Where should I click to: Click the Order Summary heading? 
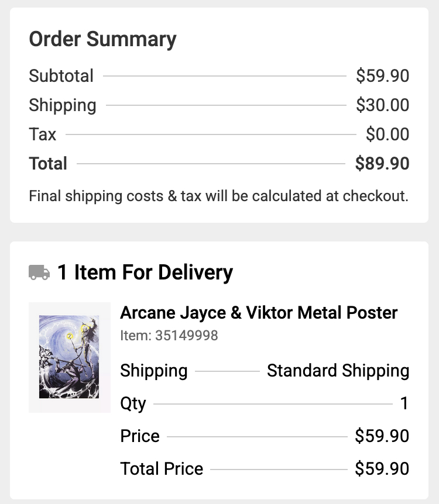click(102, 39)
